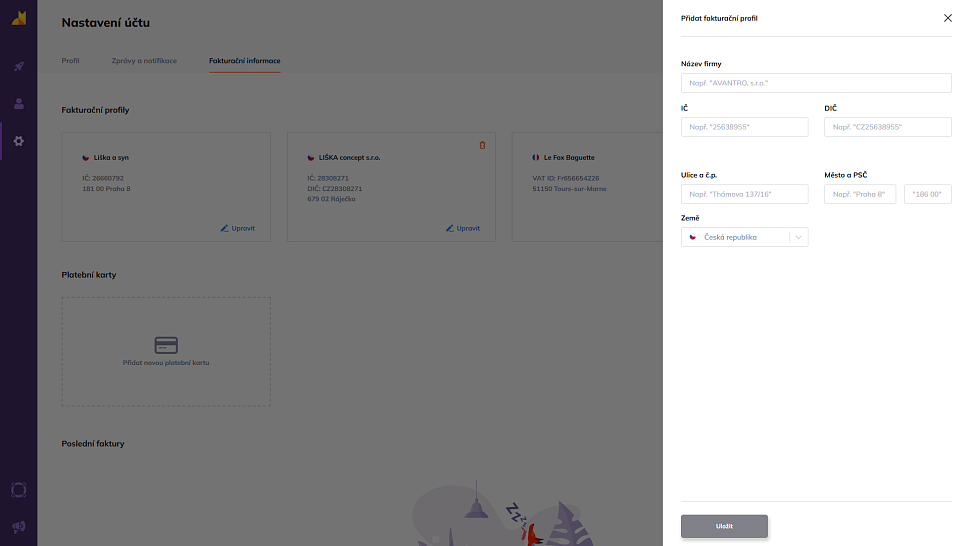This screenshot has width=970, height=546.
Task: Open the user profile sidebar icon
Action: click(18, 103)
